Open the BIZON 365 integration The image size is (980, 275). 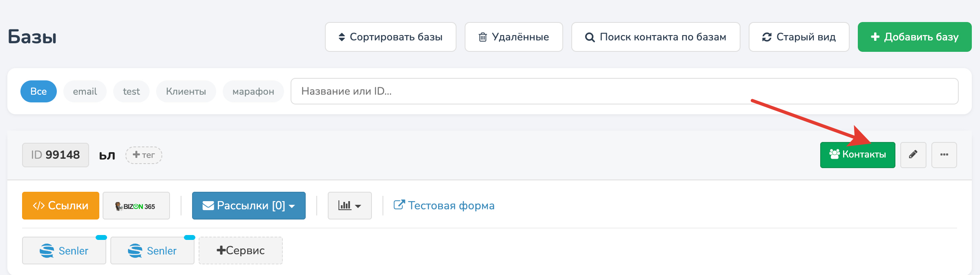point(136,206)
